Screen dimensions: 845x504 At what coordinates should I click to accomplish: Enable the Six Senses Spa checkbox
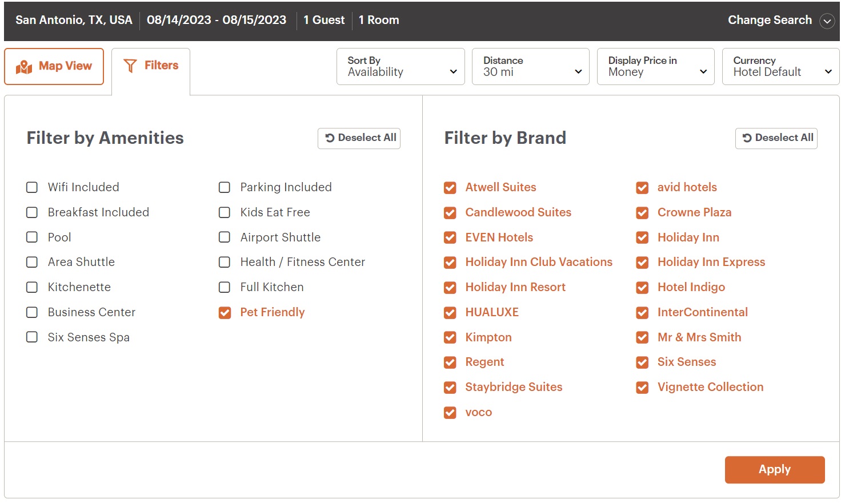(32, 337)
